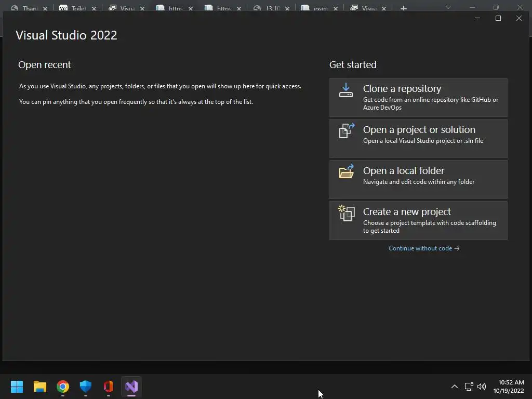Switch to the browser's "13.10" tab
Image resolution: width=532 pixels, height=399 pixels.
click(x=272, y=8)
